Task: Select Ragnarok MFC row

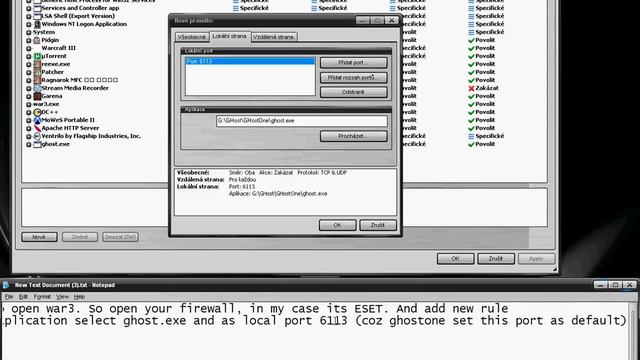Action: [x=79, y=80]
